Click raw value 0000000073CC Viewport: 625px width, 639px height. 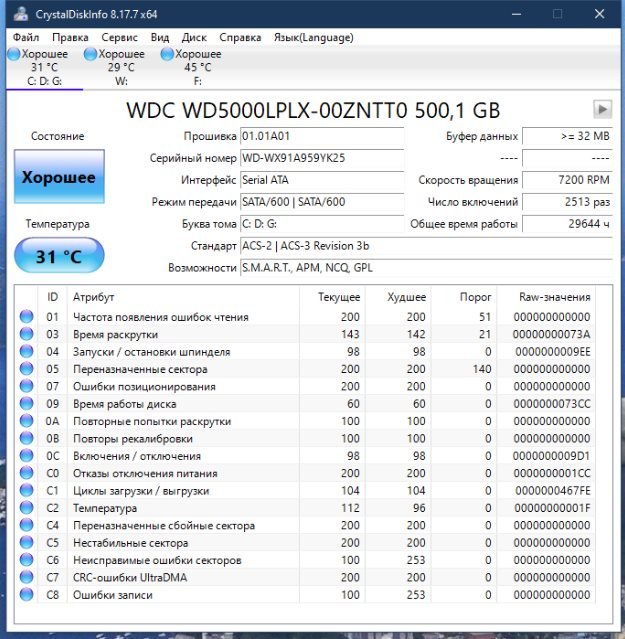coord(552,404)
